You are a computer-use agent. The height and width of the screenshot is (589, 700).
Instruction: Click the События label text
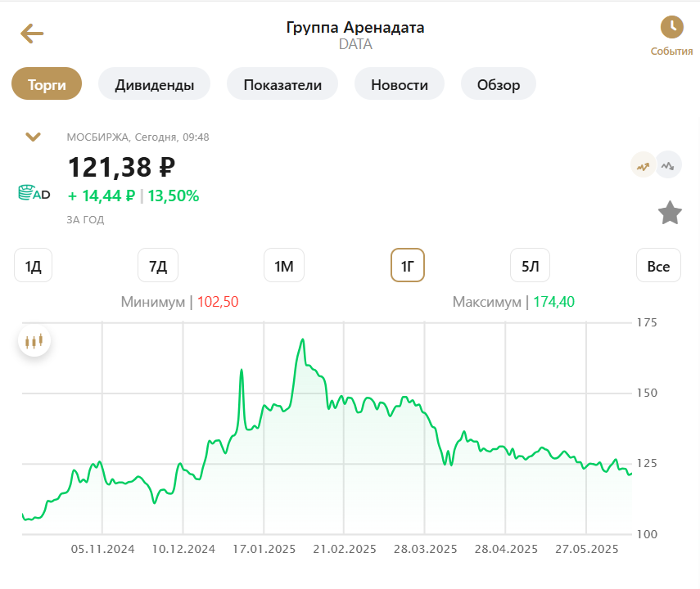point(671,52)
